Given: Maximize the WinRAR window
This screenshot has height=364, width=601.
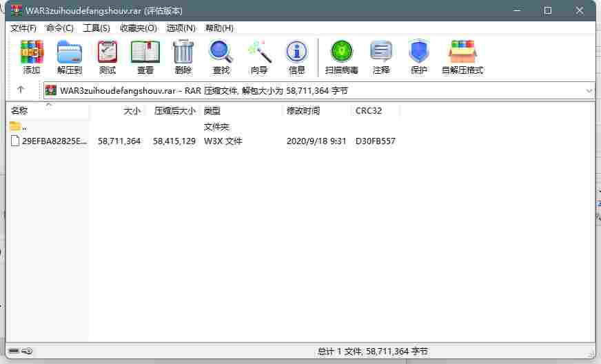Looking at the screenshot, I should pos(548,10).
